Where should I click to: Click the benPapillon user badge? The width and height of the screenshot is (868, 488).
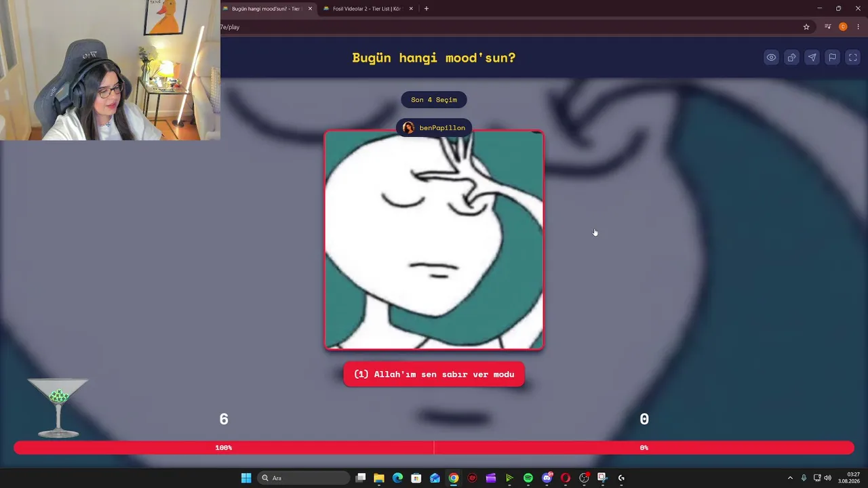tap(434, 127)
